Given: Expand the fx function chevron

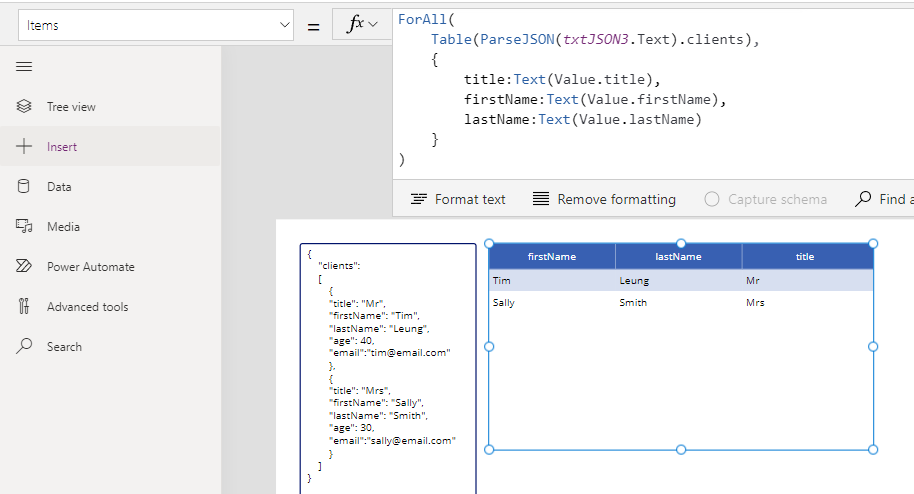Looking at the screenshot, I should [x=374, y=25].
